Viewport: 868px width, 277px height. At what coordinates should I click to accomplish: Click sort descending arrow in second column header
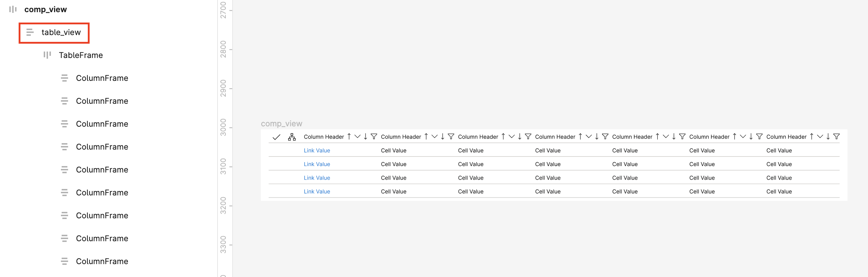(x=443, y=136)
